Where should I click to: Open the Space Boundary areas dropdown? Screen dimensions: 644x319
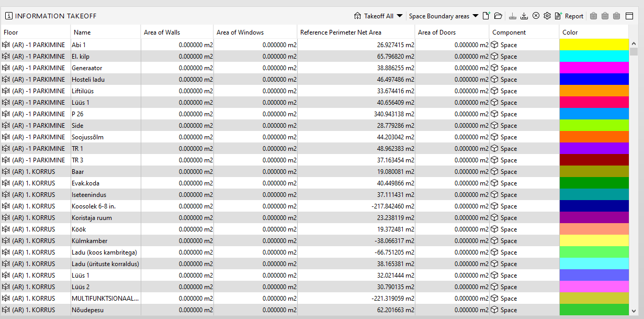click(444, 16)
